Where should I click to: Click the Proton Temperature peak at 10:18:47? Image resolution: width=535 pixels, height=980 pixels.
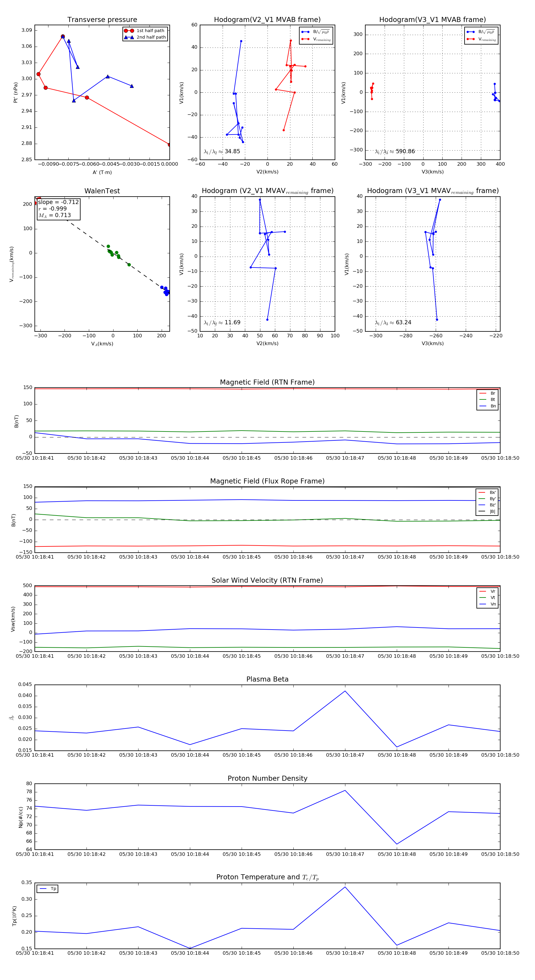345,887
